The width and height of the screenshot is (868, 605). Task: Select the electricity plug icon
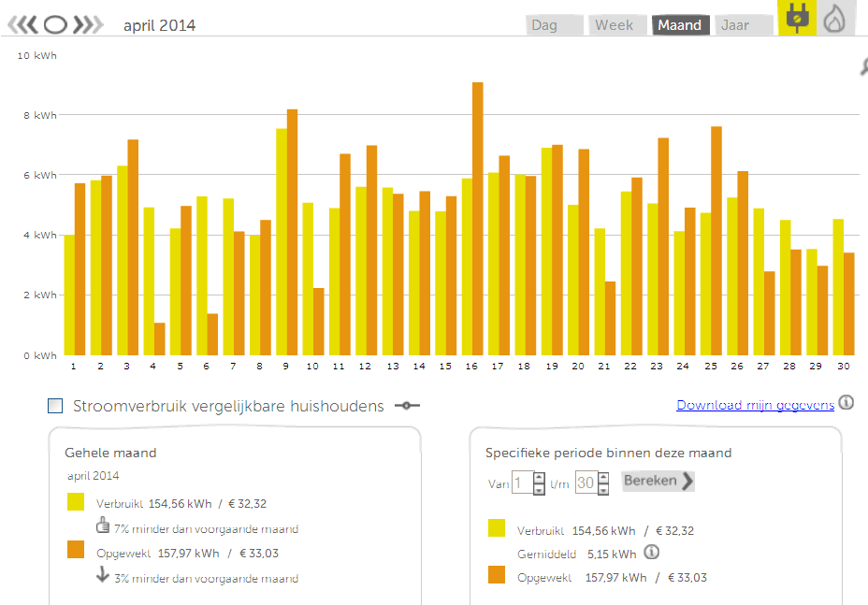click(x=797, y=18)
